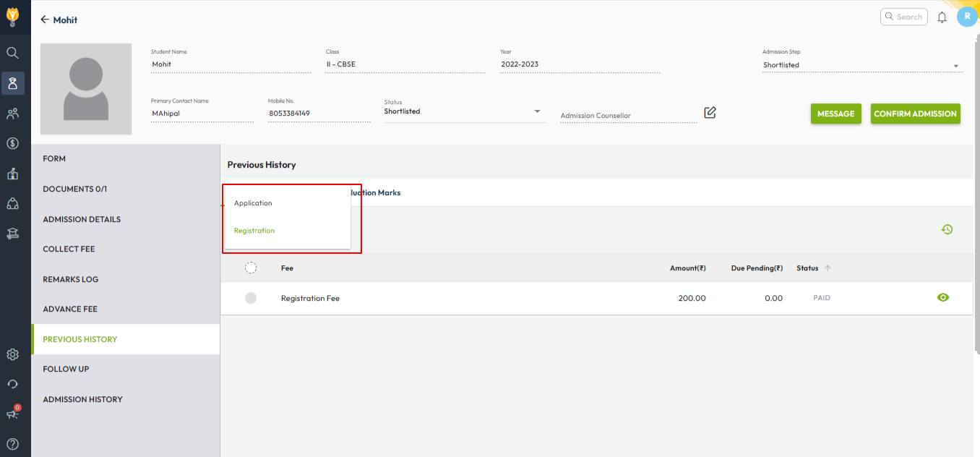Click the Confirm Admission button

point(915,114)
